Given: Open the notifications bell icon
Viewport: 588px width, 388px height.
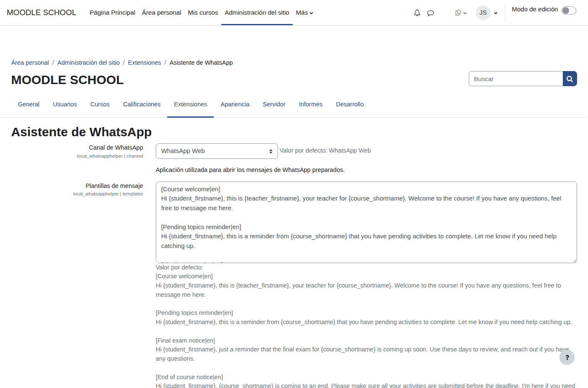Looking at the screenshot, I should click(x=417, y=13).
